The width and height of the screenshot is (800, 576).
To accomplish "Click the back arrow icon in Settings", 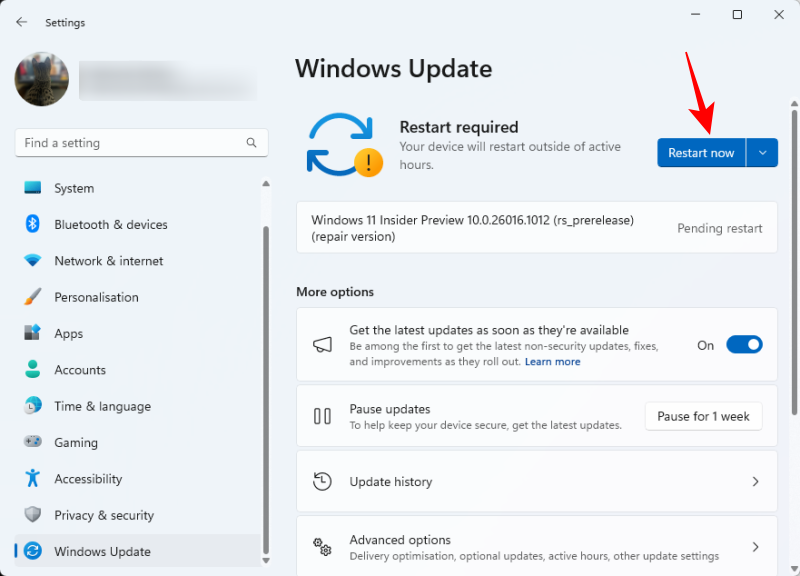I will [x=21, y=22].
